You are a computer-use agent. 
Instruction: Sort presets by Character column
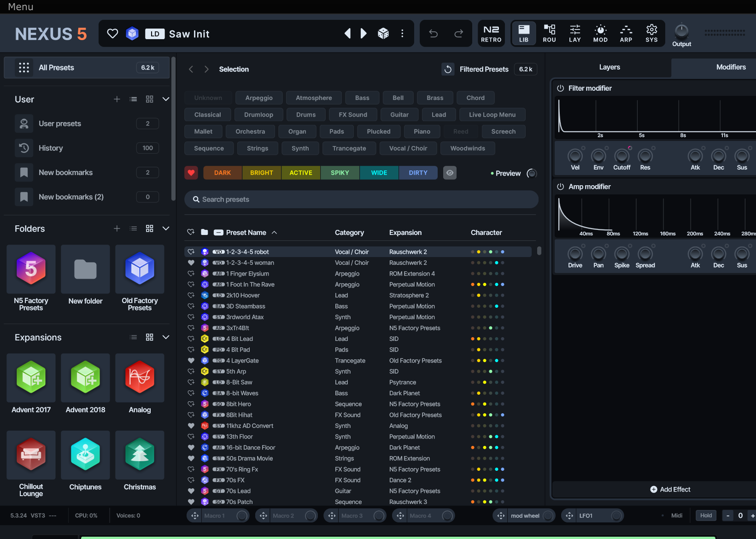click(x=486, y=233)
